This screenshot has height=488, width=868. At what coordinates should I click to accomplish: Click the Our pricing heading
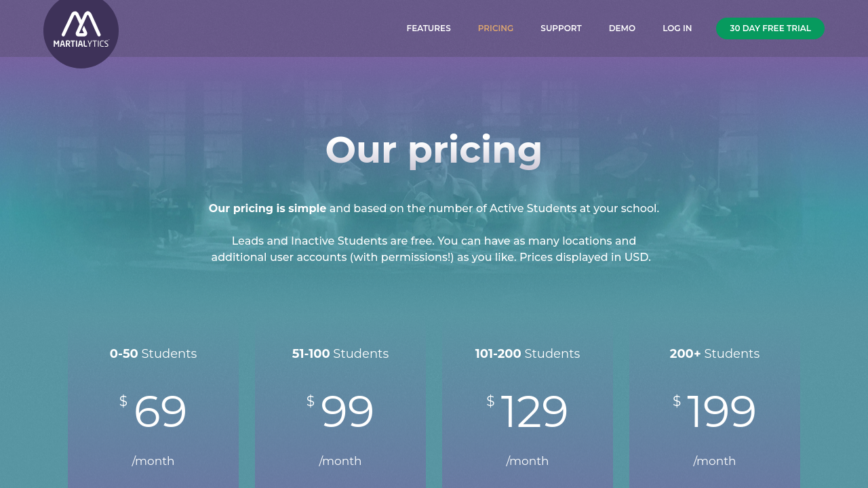(434, 150)
